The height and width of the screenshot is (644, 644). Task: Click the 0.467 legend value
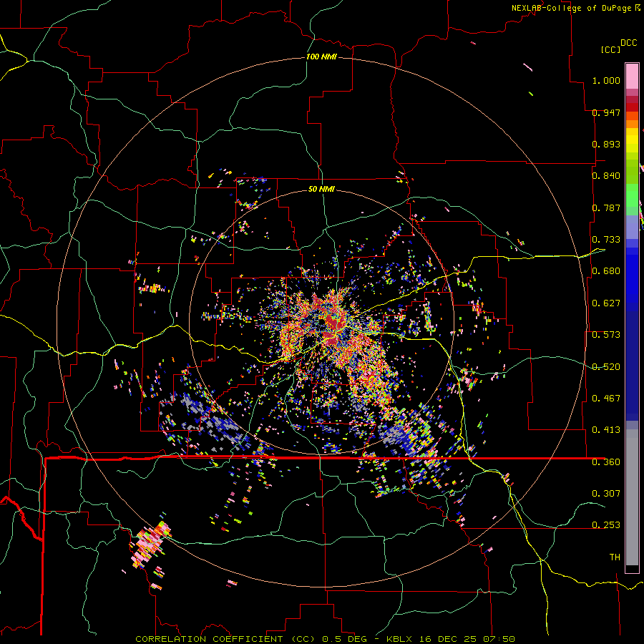606,399
